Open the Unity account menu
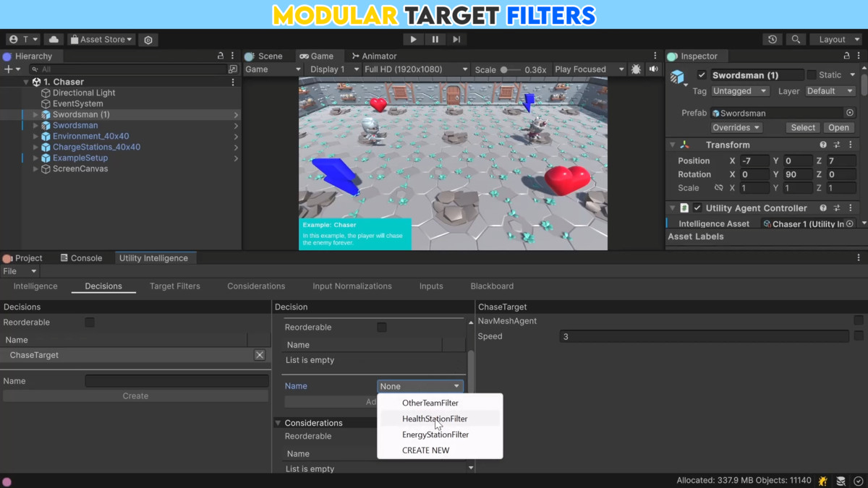This screenshot has height=488, width=868. pos(24,40)
